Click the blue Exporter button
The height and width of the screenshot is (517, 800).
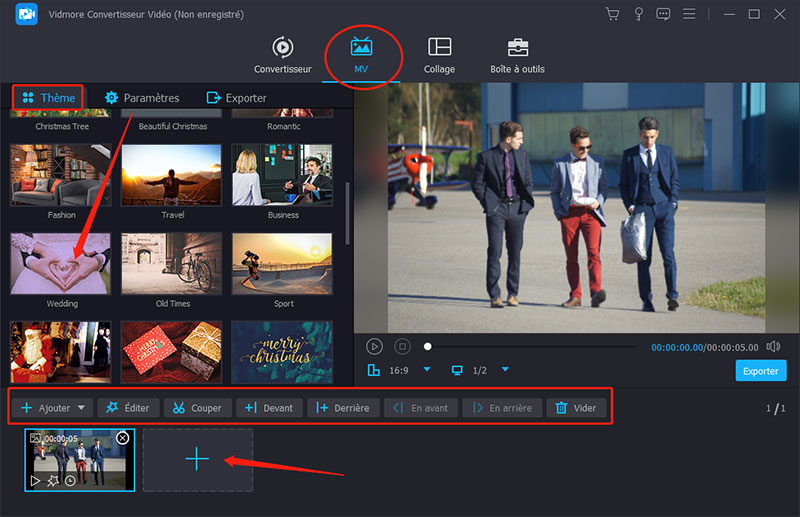click(x=760, y=371)
